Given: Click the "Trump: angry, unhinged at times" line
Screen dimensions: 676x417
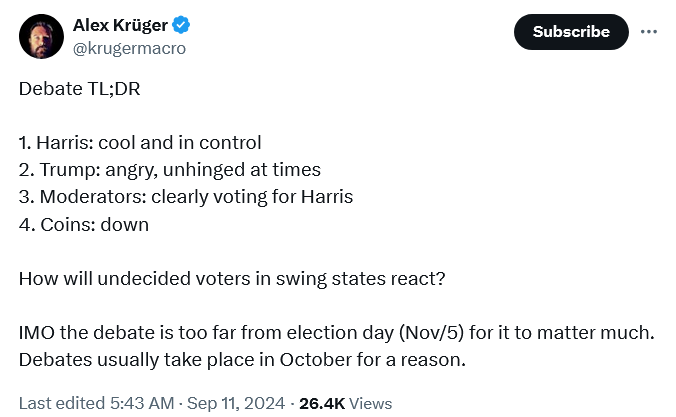Looking at the screenshot, I should [169, 169].
